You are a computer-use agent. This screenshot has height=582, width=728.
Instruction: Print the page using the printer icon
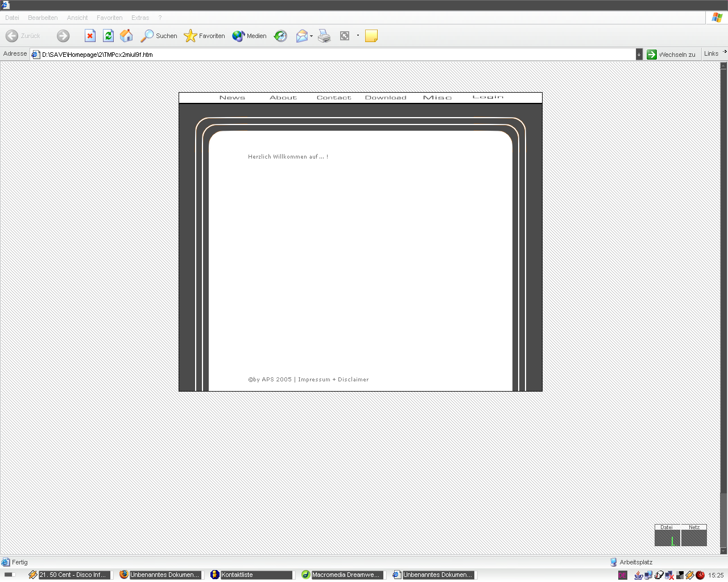tap(324, 36)
